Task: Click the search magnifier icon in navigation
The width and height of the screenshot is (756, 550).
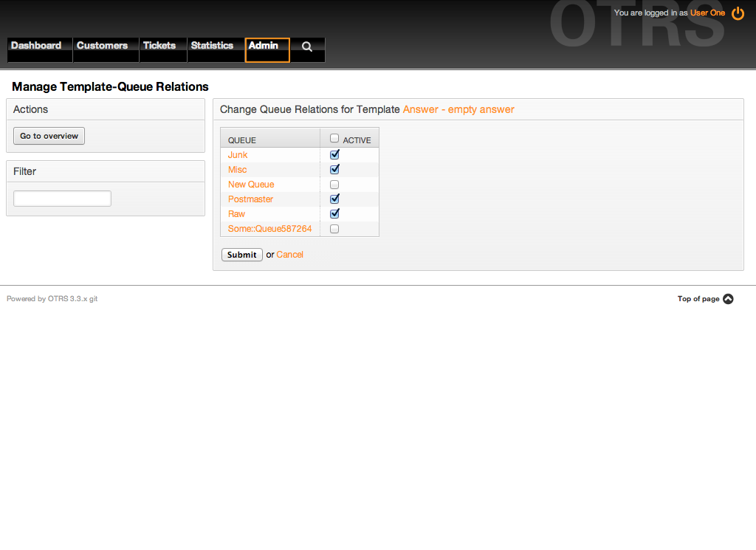Action: coord(307,47)
